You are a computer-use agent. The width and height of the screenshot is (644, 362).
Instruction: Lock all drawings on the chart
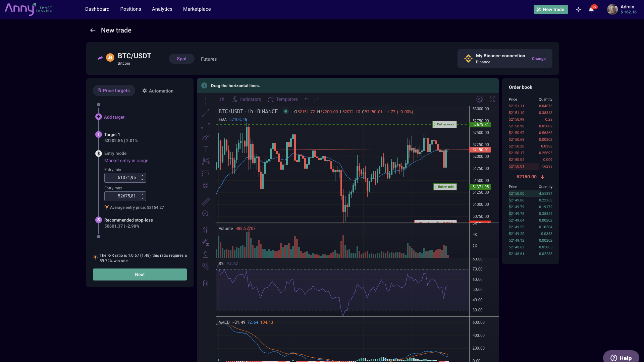205,254
